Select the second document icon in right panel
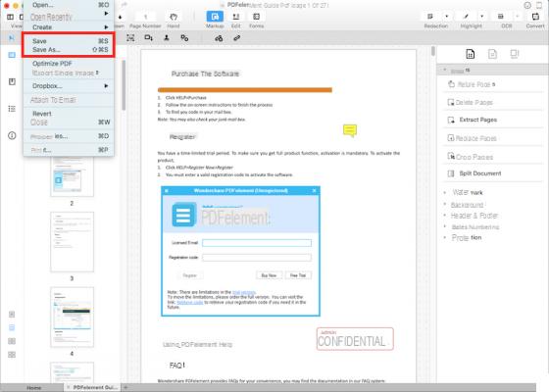 click(x=492, y=54)
